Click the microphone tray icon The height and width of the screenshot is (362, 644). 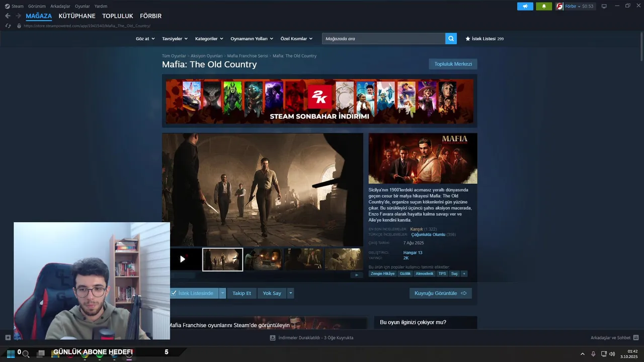pos(593,354)
